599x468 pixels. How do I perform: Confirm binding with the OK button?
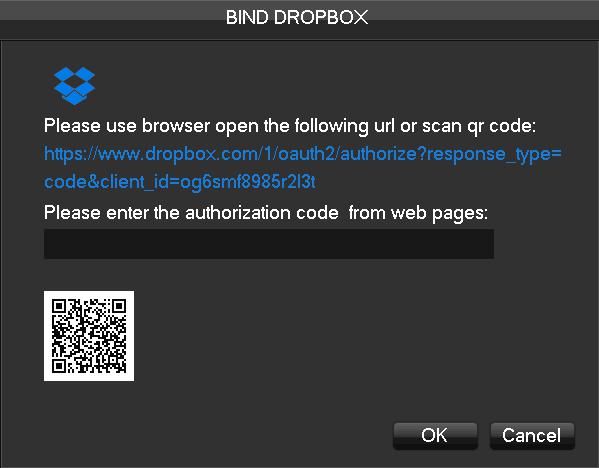(435, 436)
